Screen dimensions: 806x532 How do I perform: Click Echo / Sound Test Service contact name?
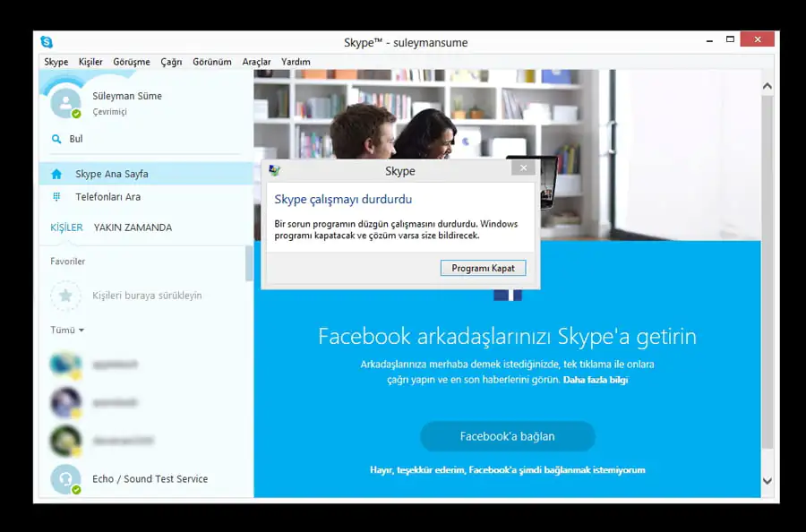[150, 479]
